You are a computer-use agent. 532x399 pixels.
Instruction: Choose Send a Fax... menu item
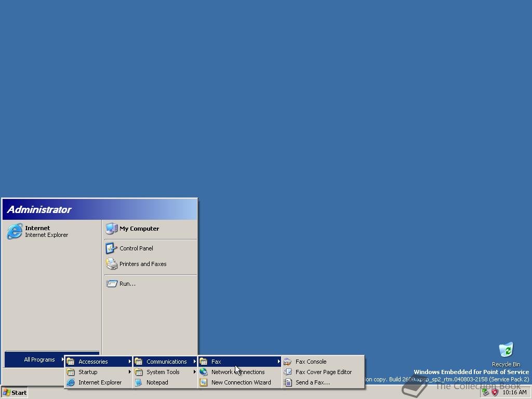[323, 382]
